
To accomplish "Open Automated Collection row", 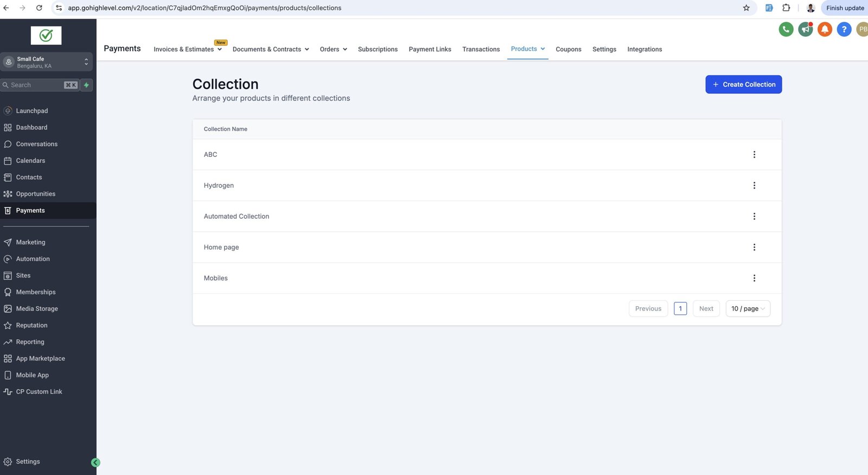I will [x=237, y=217].
